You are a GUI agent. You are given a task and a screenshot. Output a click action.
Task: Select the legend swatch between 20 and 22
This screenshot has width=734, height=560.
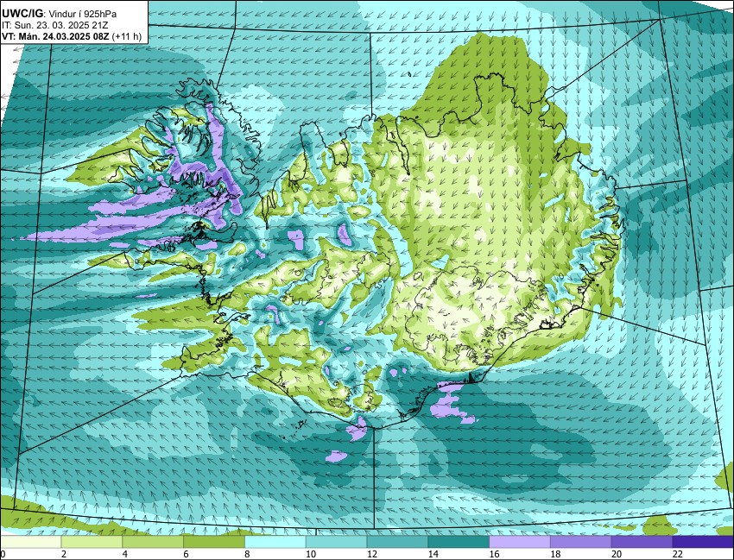[642, 542]
